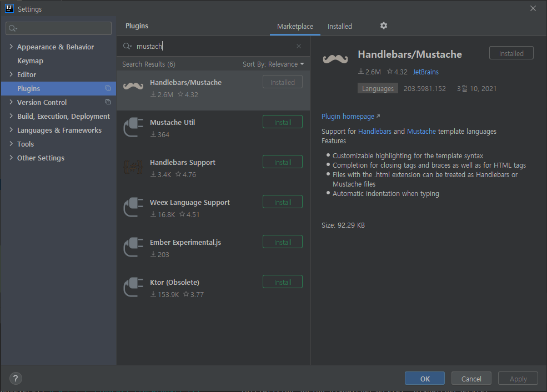The height and width of the screenshot is (392, 547).
Task: Click the Size: 92.29 KB text
Action: [x=343, y=225]
